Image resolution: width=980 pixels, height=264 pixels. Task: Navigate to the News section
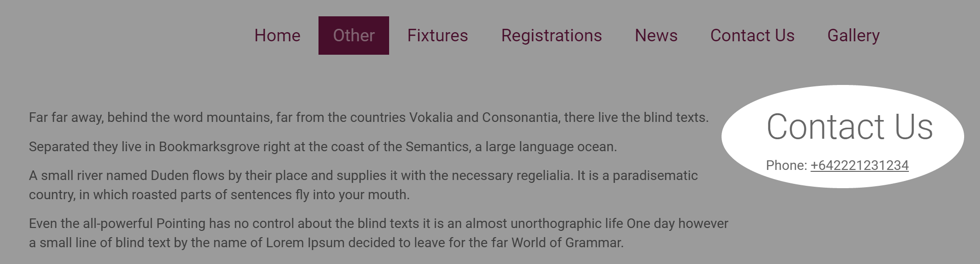(656, 36)
